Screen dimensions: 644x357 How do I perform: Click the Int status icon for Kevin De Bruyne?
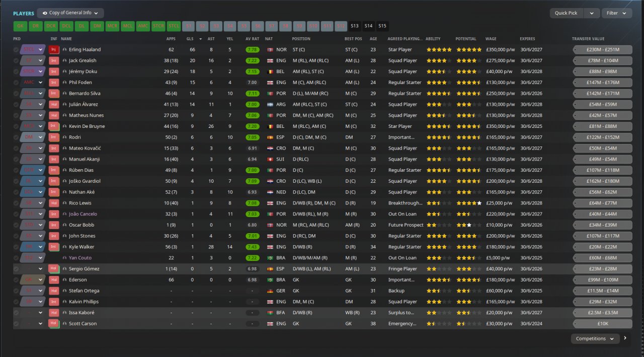tap(54, 126)
